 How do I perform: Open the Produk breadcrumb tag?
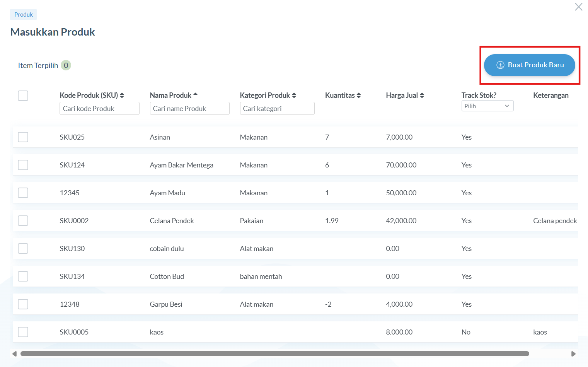point(24,15)
